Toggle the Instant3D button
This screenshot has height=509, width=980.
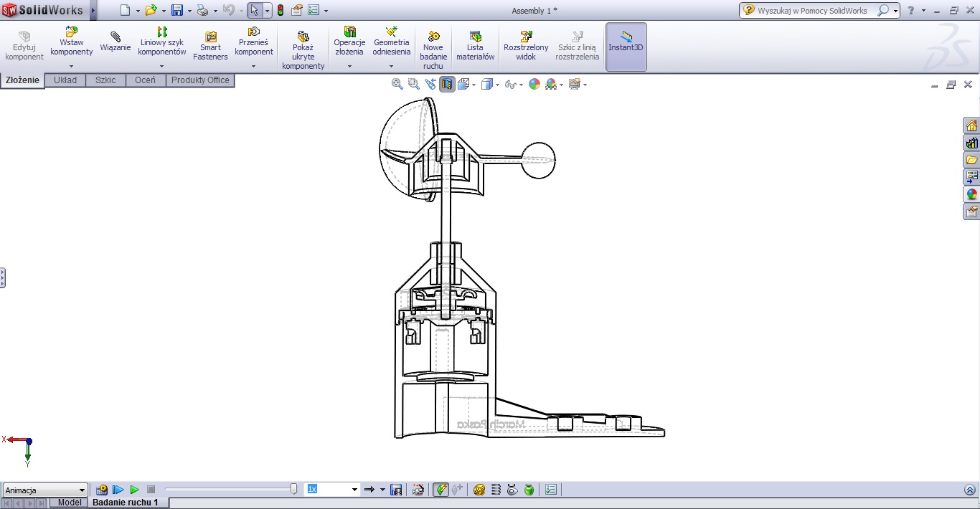coord(626,47)
